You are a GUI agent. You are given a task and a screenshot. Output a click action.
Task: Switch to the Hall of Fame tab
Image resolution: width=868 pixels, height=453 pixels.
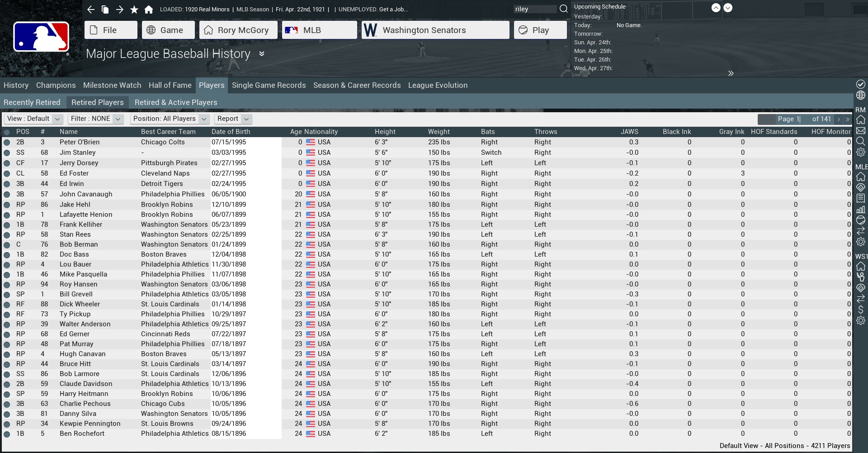[170, 85]
